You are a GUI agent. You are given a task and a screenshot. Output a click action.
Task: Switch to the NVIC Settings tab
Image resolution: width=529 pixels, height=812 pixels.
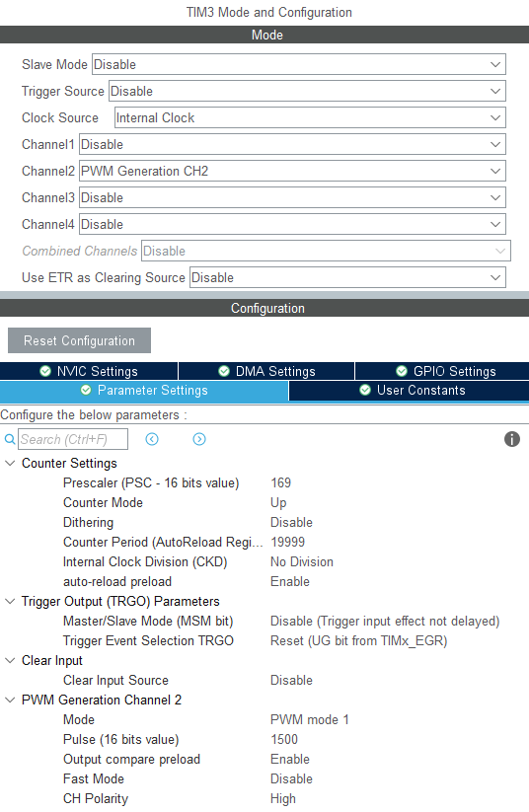click(89, 371)
